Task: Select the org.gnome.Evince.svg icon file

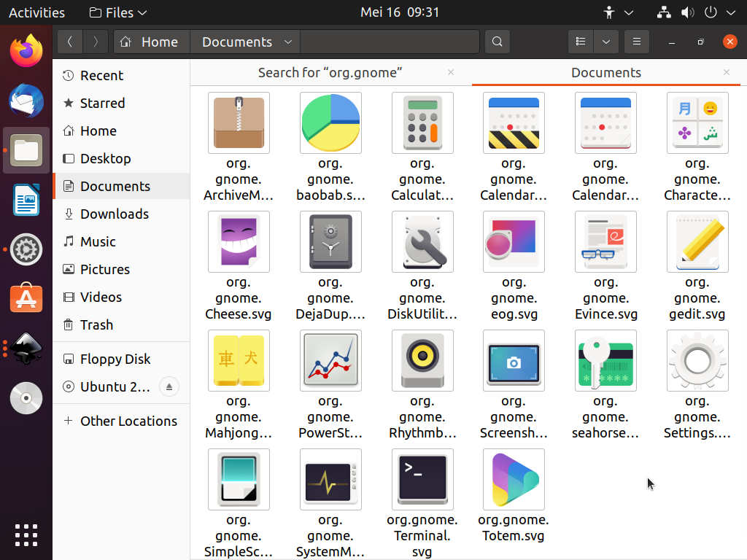Action: coord(605,242)
